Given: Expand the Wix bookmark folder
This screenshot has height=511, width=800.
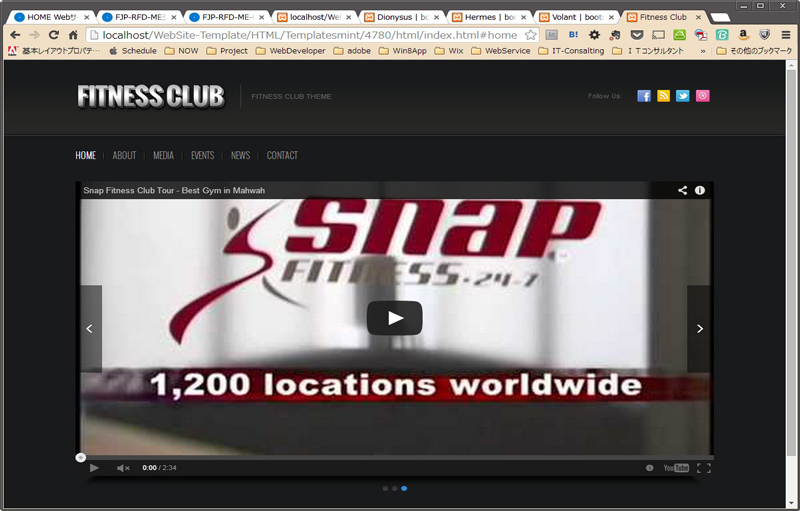Looking at the screenshot, I should coord(449,51).
